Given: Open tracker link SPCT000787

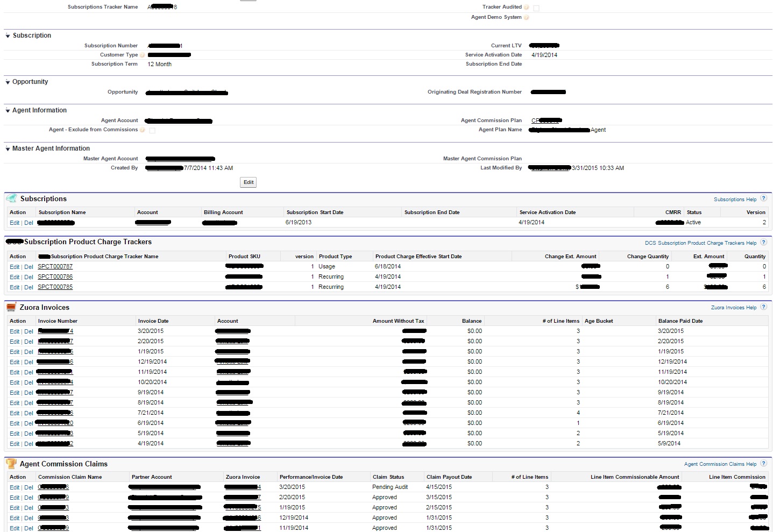Looking at the screenshot, I should [x=55, y=266].
